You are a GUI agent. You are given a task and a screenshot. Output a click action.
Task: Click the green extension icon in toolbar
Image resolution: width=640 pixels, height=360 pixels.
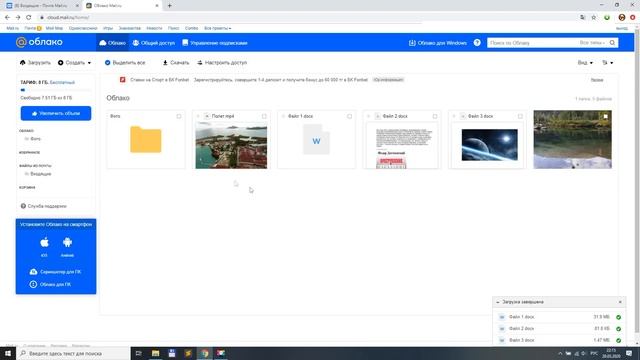pos(607,17)
